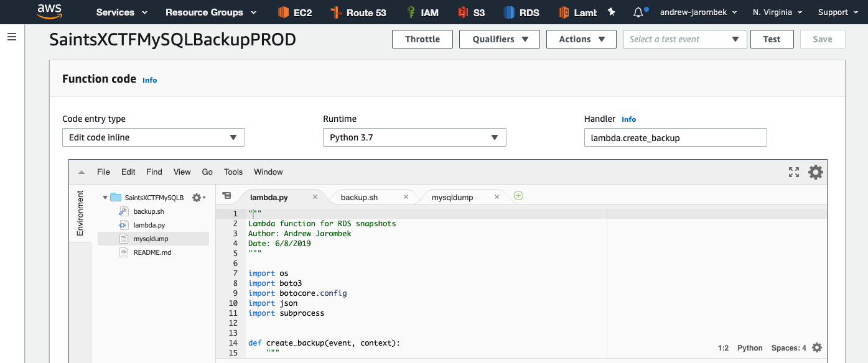Open the Window menu in the editor
This screenshot has width=868, height=363.
268,172
